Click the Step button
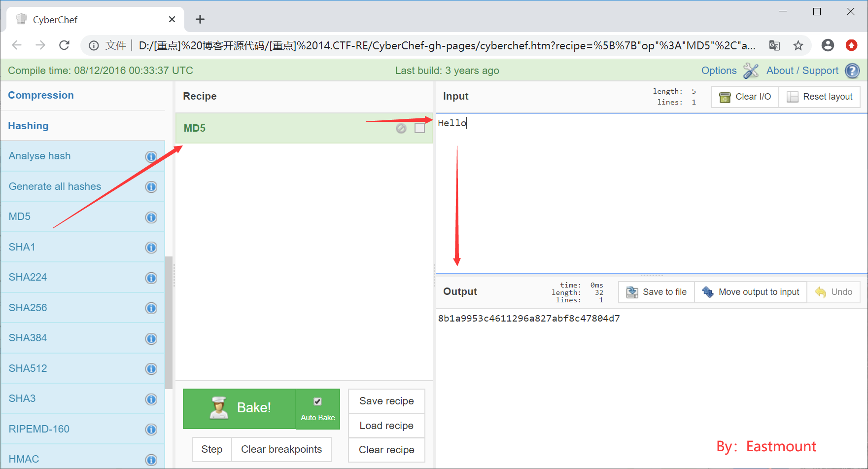Image resolution: width=868 pixels, height=469 pixels. click(x=212, y=449)
